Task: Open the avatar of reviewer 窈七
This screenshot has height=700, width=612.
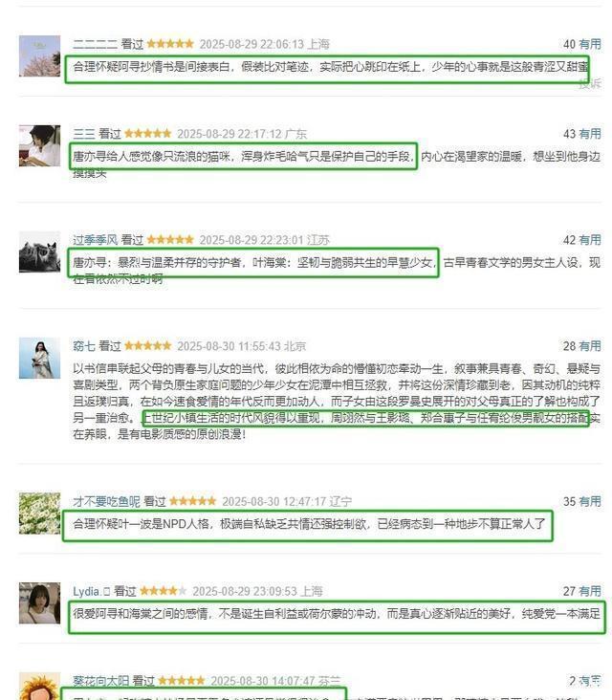Action: [x=39, y=358]
